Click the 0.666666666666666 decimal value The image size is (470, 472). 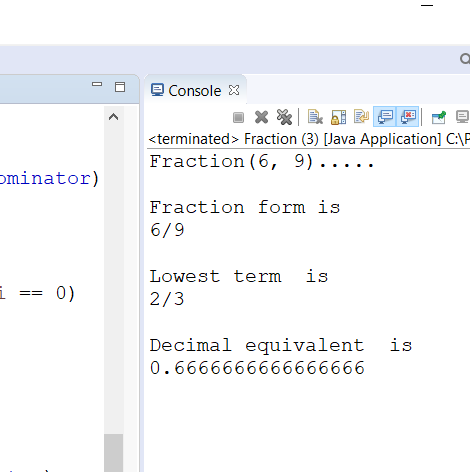[x=257, y=368]
